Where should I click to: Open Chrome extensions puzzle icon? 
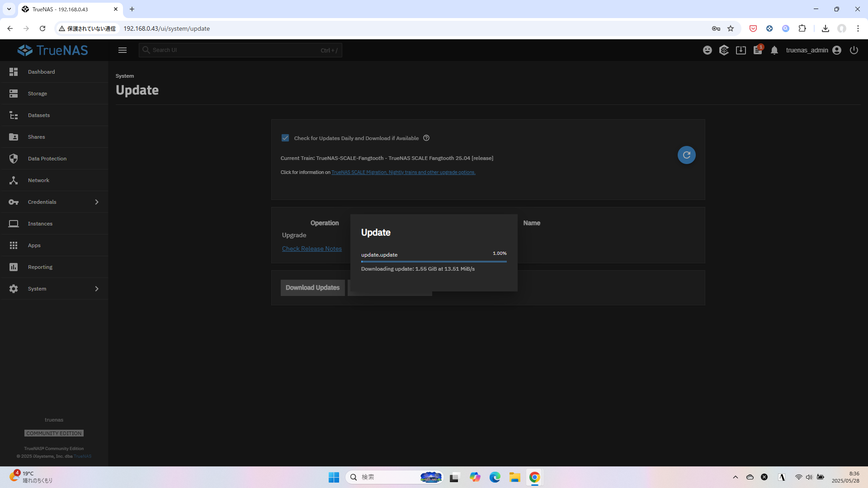point(802,28)
